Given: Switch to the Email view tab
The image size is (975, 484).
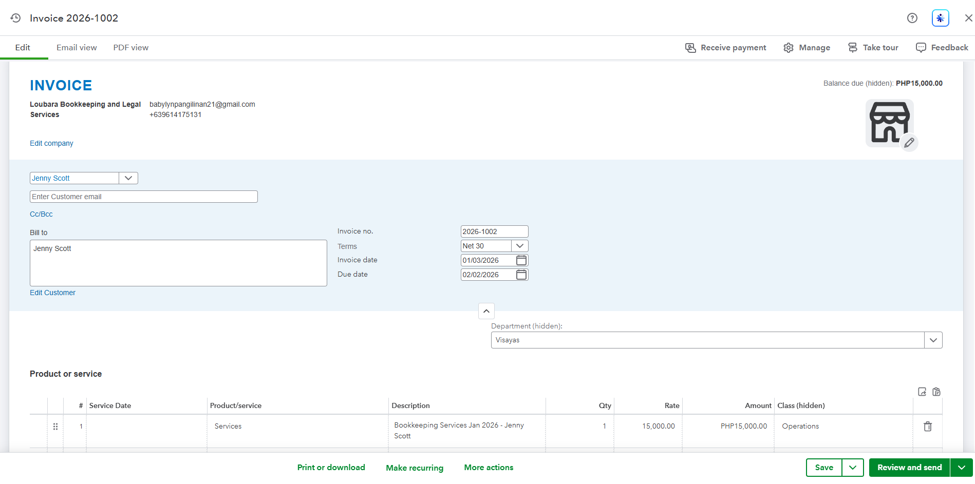Looking at the screenshot, I should 76,47.
